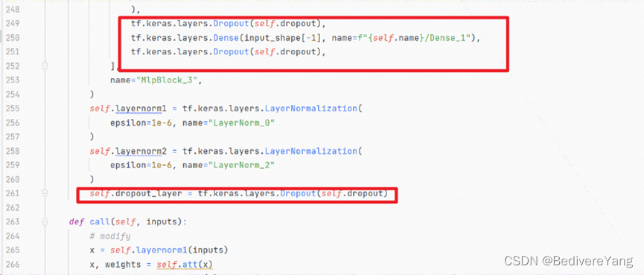644x275 pixels.
Task: Click line number 259 in the gutter
Action: pyautogui.click(x=13, y=165)
